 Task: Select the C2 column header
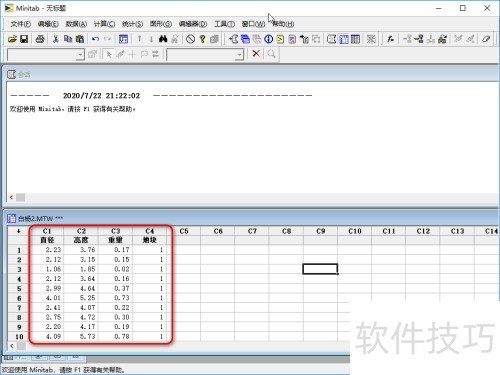pos(81,231)
